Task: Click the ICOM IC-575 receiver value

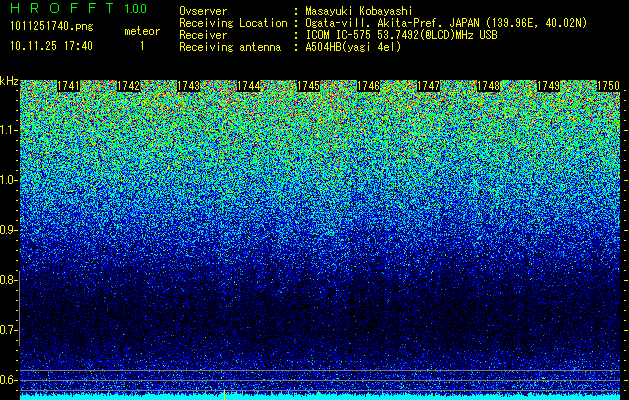Action: [x=401, y=35]
